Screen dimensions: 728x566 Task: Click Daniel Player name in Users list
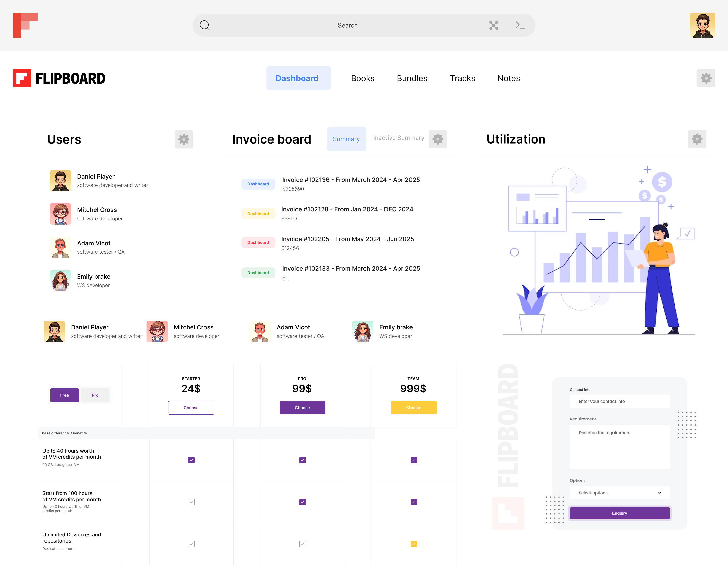[96, 177]
